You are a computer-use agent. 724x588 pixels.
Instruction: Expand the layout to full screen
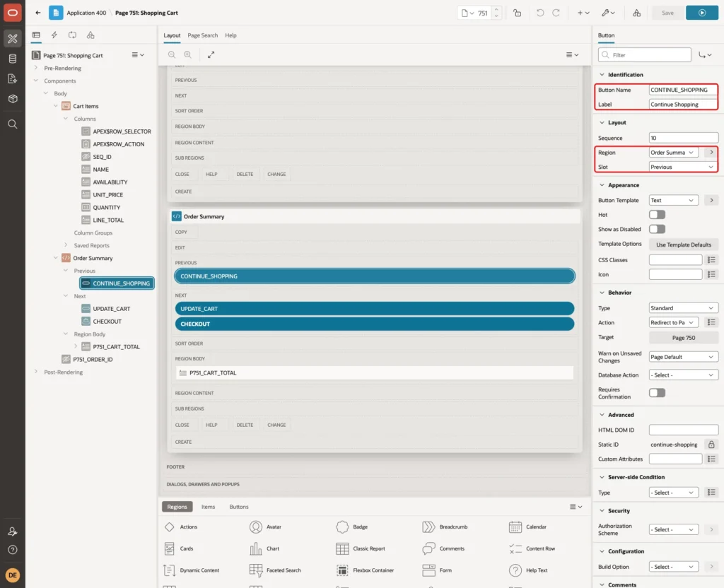pos(211,55)
